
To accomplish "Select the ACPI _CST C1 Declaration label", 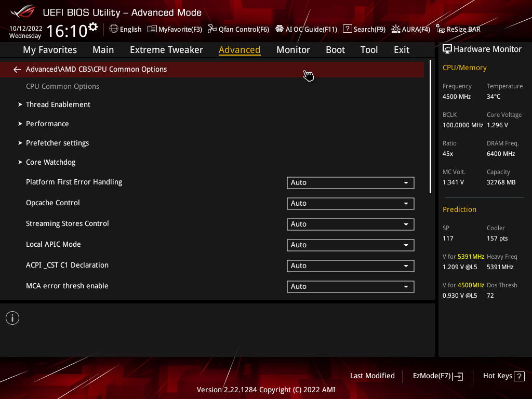I will tap(67, 265).
